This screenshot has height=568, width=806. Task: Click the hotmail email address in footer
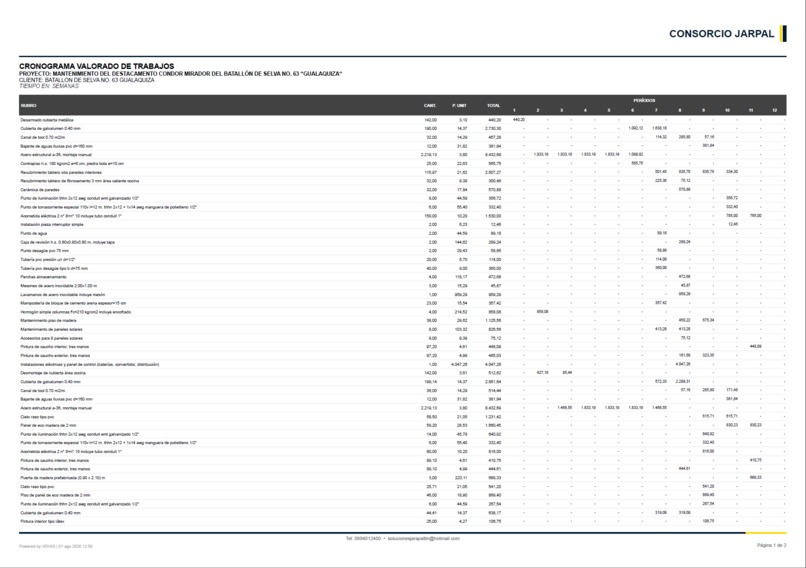coord(424,539)
